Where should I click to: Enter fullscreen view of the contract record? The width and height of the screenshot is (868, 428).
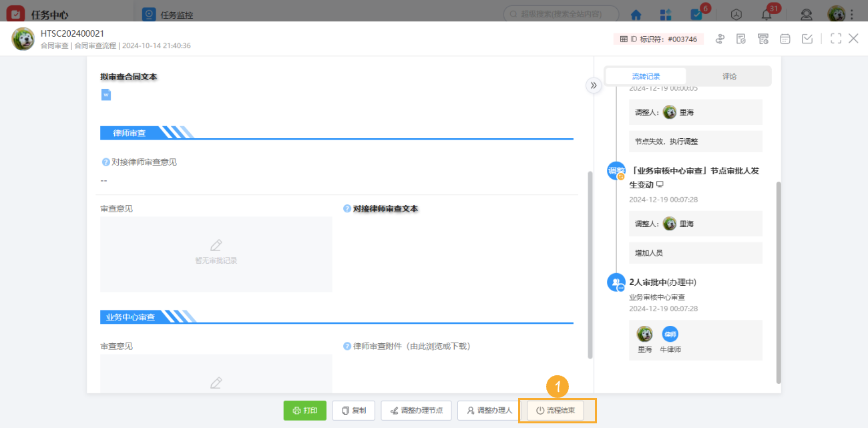(x=835, y=39)
